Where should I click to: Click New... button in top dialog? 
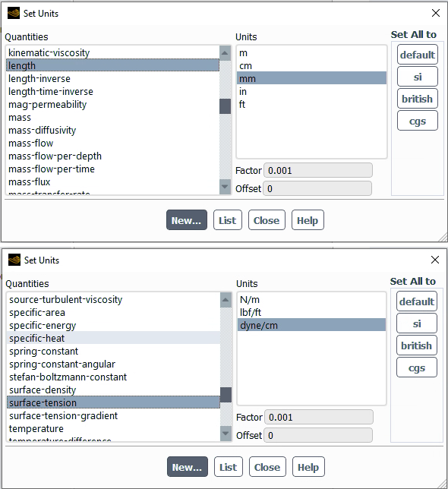click(187, 220)
